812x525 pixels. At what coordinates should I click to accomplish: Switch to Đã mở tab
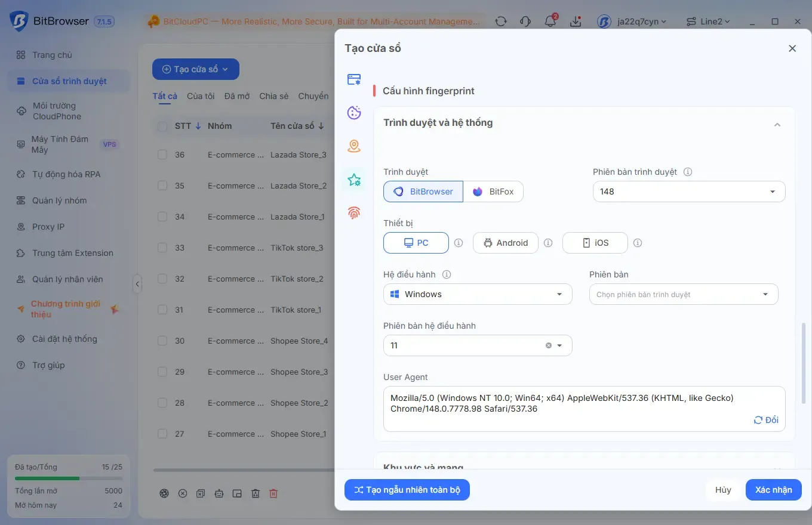tap(237, 96)
